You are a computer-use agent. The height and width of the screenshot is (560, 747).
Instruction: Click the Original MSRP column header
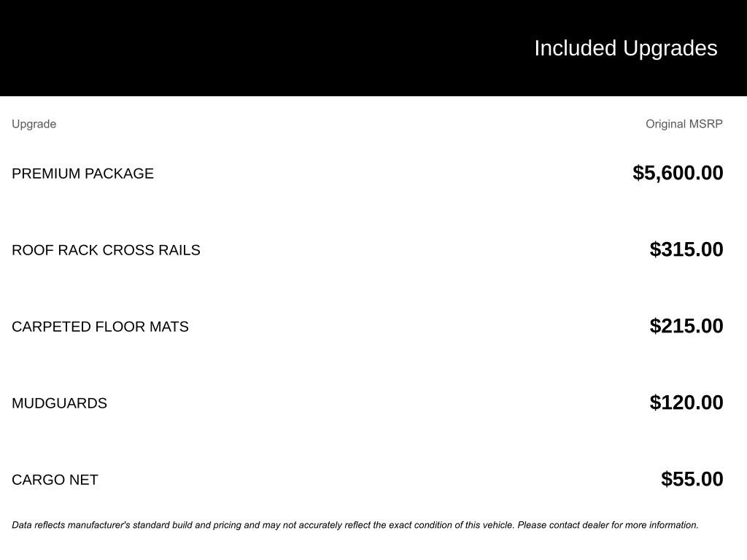pyautogui.click(x=684, y=124)
